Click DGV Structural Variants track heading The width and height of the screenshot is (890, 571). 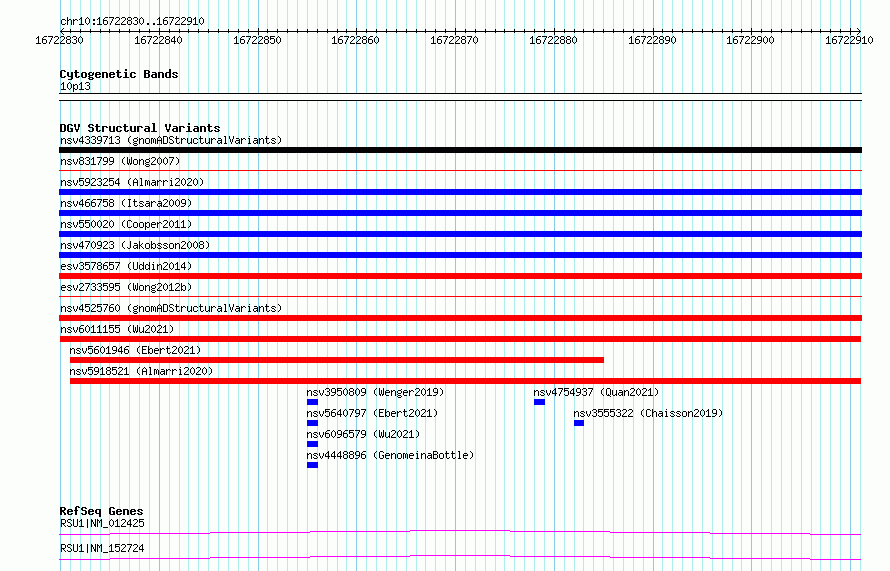pos(140,128)
